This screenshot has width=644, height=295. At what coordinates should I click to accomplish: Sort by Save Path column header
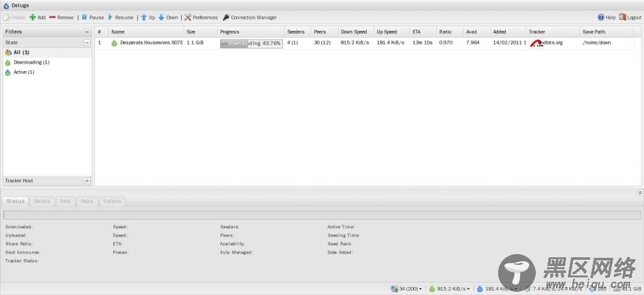coord(607,31)
